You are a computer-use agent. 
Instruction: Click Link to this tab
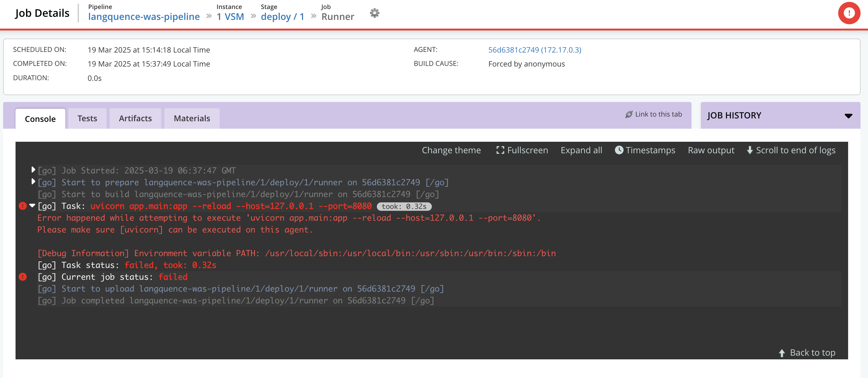point(658,114)
